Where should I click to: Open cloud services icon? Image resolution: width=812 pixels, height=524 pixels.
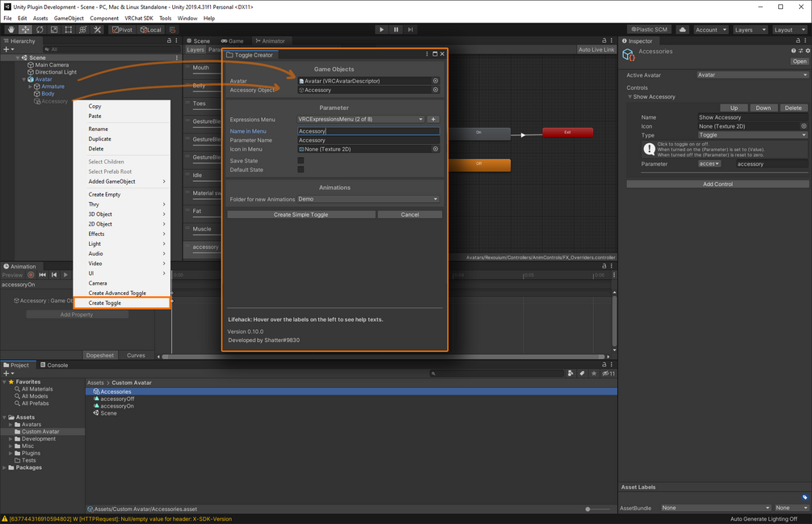pos(683,30)
